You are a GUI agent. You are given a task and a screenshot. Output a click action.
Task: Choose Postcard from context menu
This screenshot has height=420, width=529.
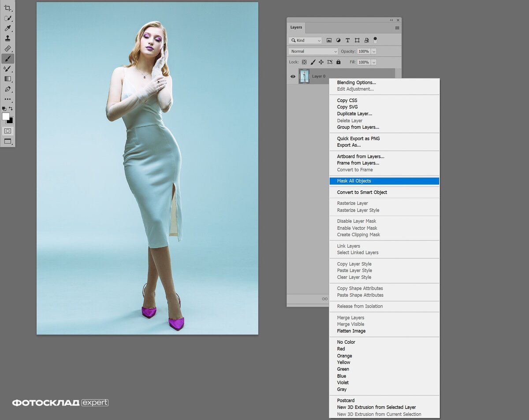[346, 401]
